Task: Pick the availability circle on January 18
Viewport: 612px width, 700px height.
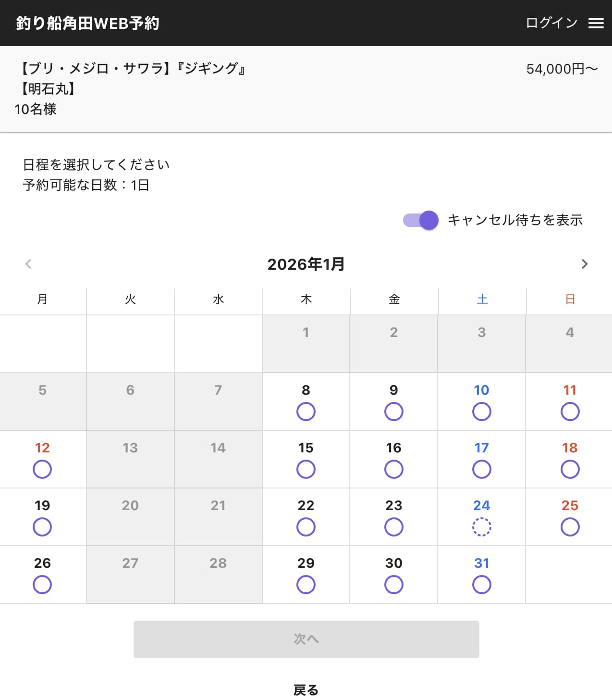Action: pyautogui.click(x=570, y=469)
